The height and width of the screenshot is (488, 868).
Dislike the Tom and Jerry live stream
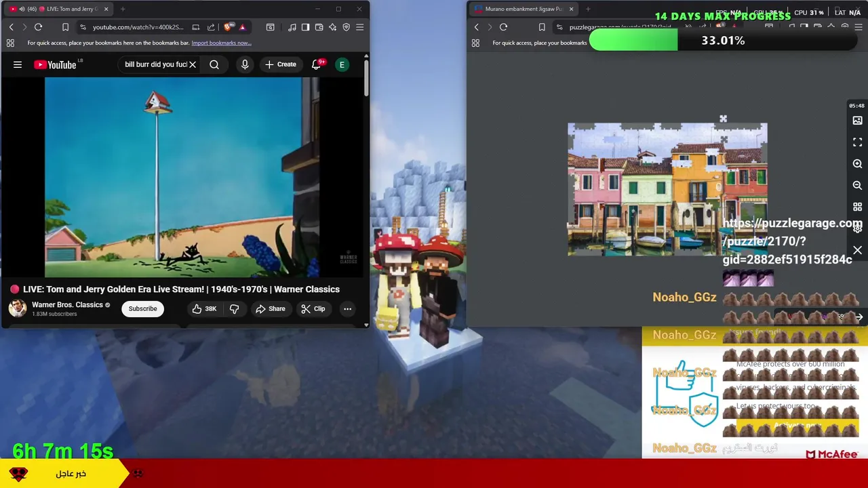(234, 308)
